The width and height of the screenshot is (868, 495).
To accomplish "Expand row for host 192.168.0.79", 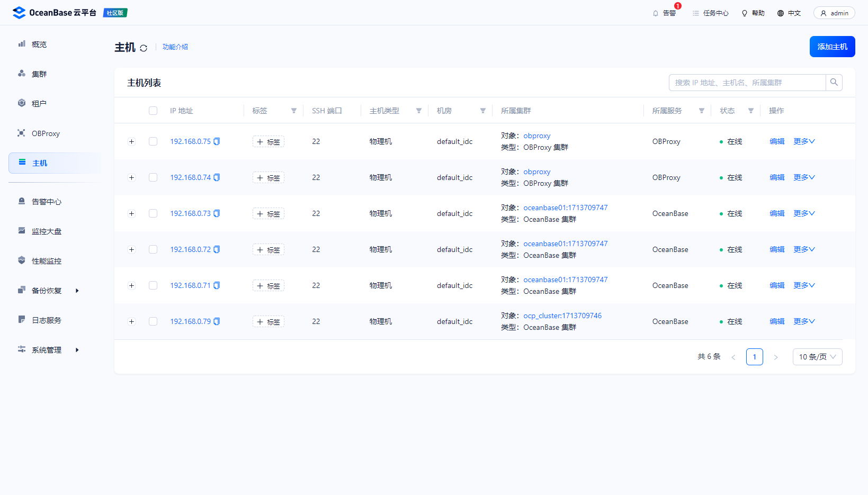I will [x=131, y=321].
